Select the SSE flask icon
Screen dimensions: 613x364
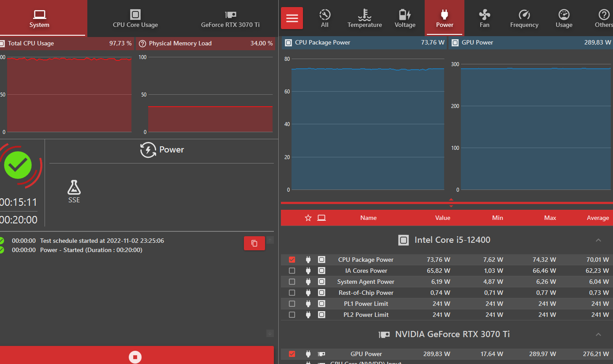[74, 188]
